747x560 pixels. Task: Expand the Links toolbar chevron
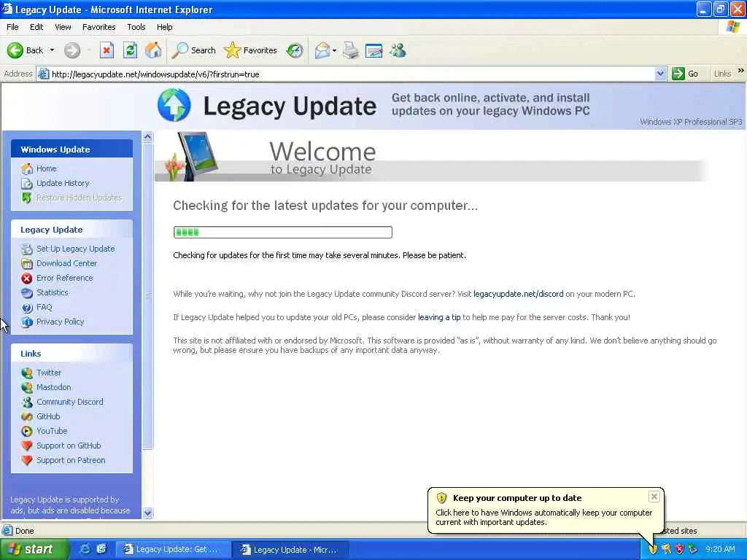click(x=741, y=71)
